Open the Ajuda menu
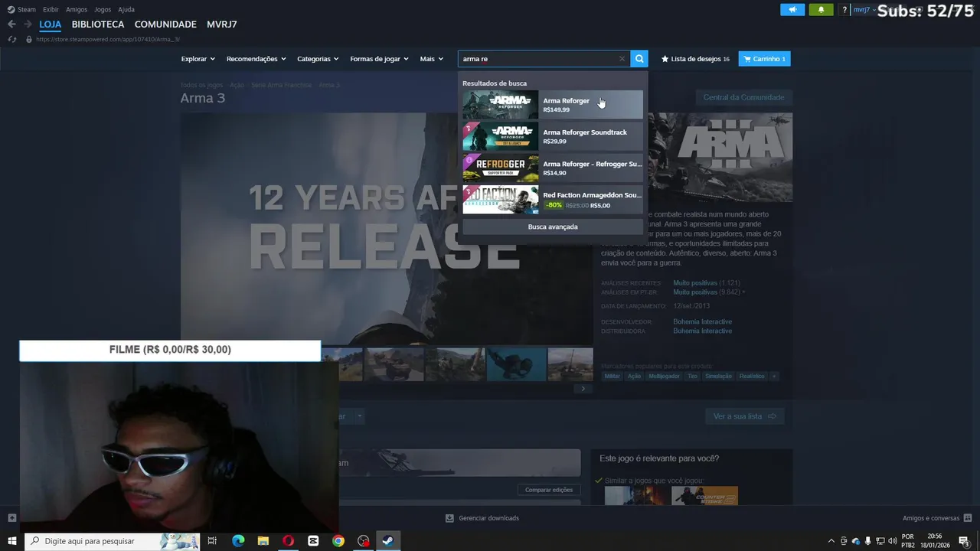 [x=126, y=9]
